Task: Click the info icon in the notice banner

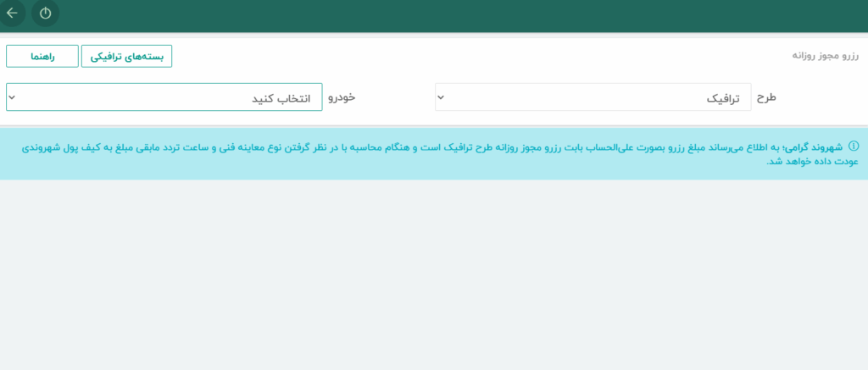Action: click(854, 146)
